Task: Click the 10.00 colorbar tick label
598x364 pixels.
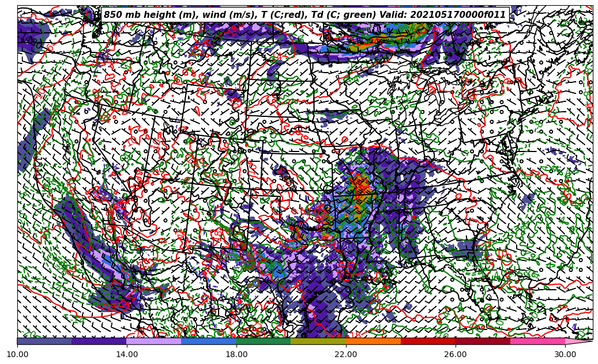Action: tap(17, 355)
